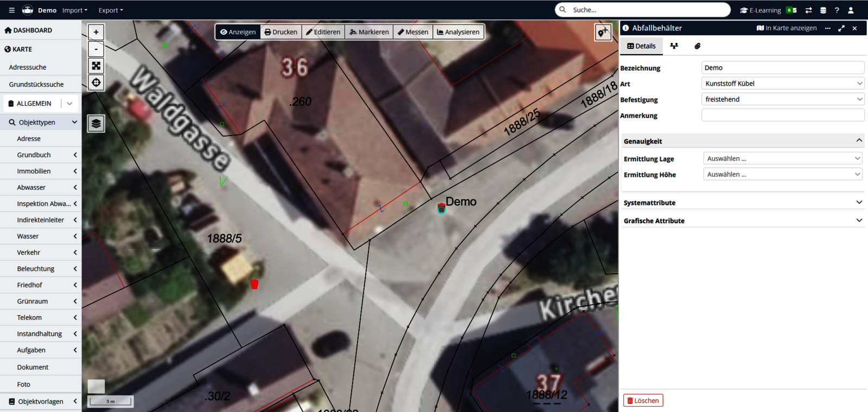Screen dimensions: 868x412
Task: Fit map to full extent
Action: tap(96, 66)
